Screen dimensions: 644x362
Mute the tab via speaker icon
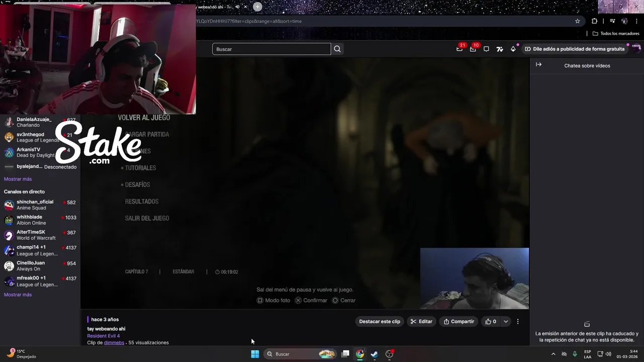[x=237, y=7]
